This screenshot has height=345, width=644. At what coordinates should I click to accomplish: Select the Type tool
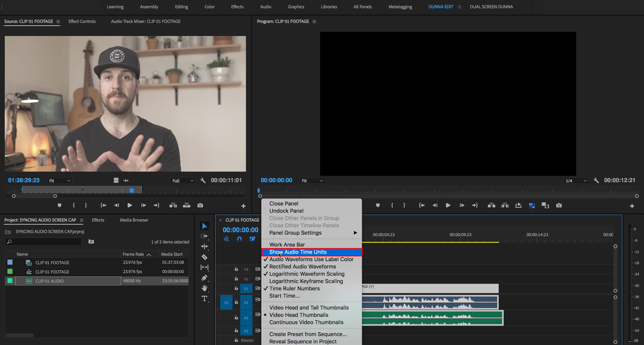[204, 299]
